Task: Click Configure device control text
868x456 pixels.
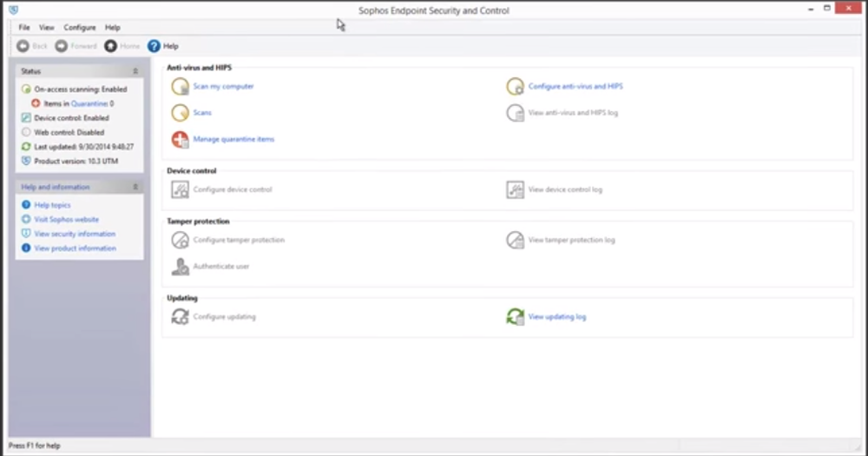Action: (x=233, y=189)
